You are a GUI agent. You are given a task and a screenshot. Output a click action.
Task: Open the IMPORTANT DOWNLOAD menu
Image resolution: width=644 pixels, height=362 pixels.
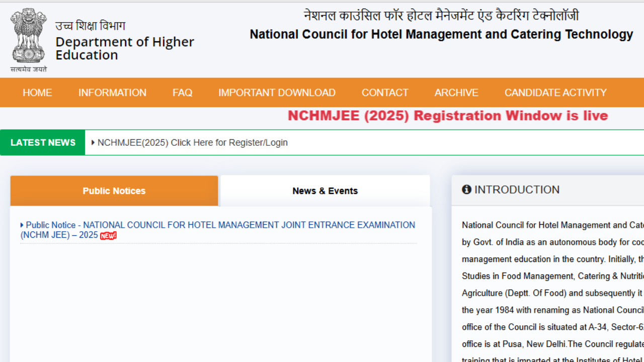coord(277,93)
